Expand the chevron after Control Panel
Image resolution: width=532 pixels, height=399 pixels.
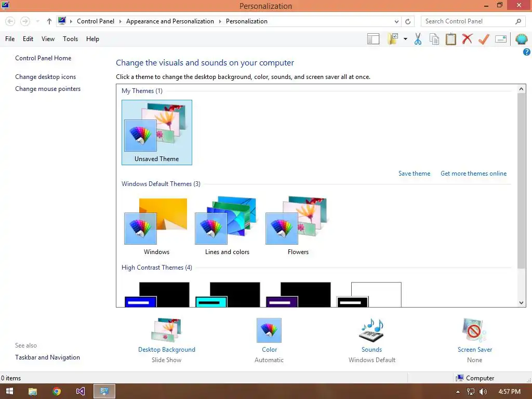point(120,21)
